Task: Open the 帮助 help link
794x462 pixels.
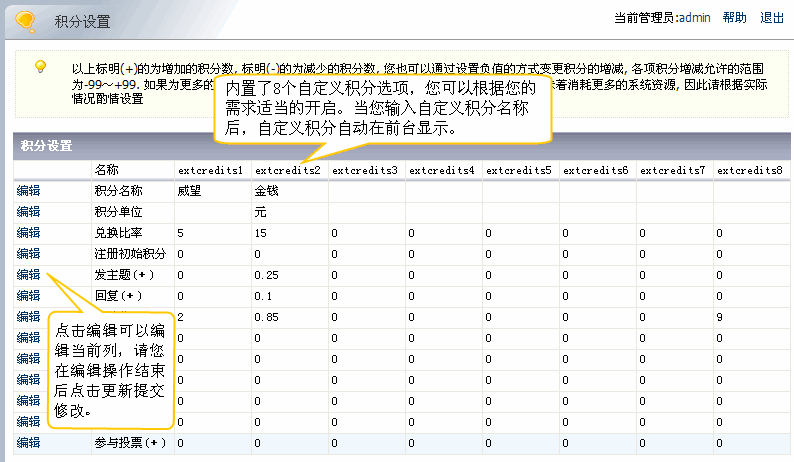Action: (734, 18)
